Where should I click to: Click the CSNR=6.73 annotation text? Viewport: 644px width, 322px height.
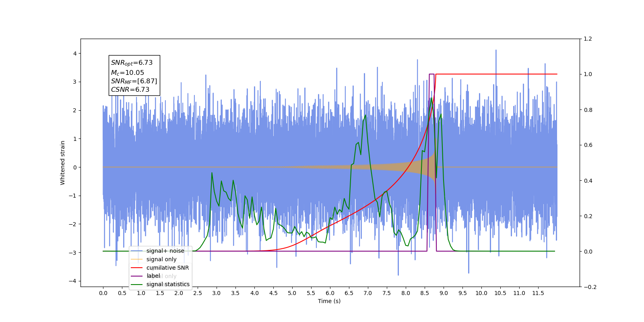pyautogui.click(x=130, y=90)
